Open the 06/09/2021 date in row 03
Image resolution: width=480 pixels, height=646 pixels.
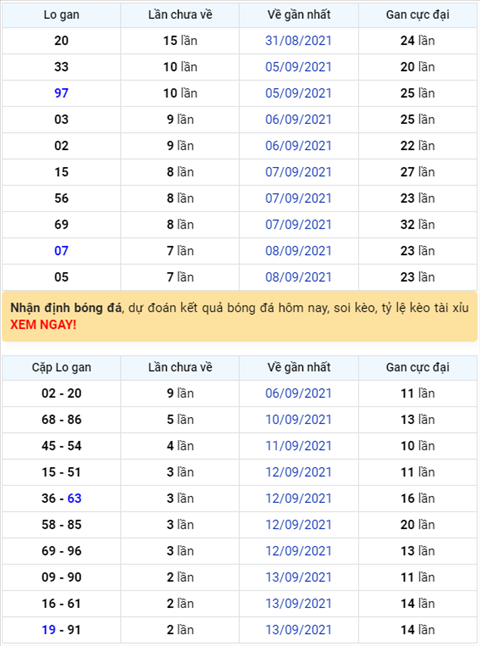tap(298, 120)
